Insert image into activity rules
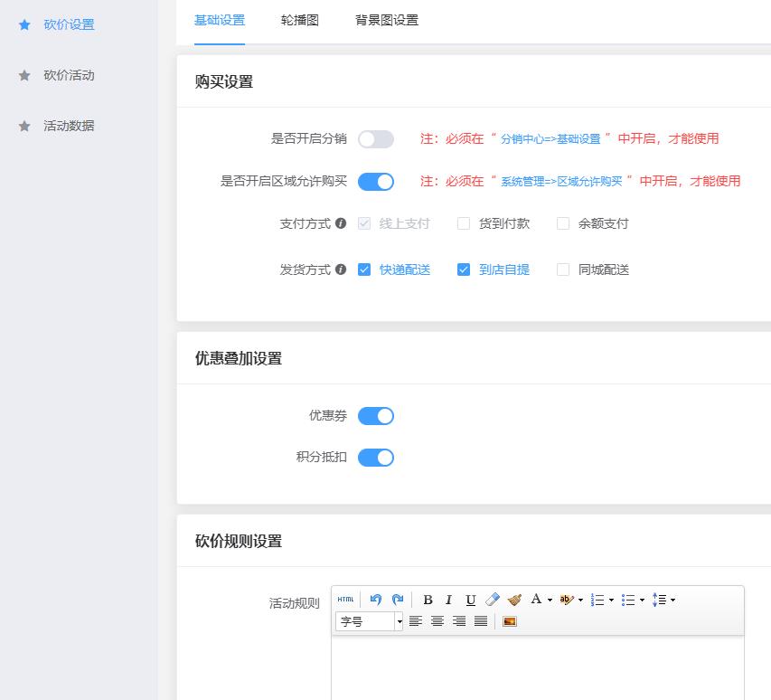The width and height of the screenshot is (771, 700). 510,621
